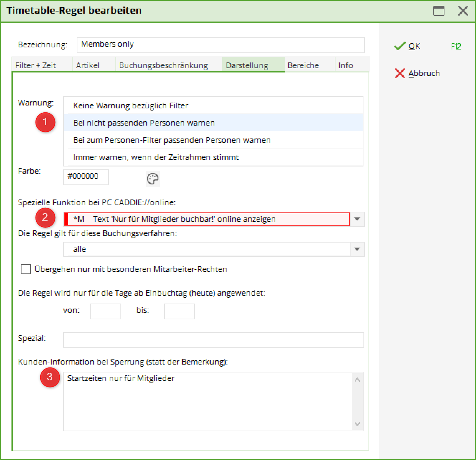Close the Timetable-Regel bearbeiten dialog
476x460 pixels.
click(x=463, y=11)
